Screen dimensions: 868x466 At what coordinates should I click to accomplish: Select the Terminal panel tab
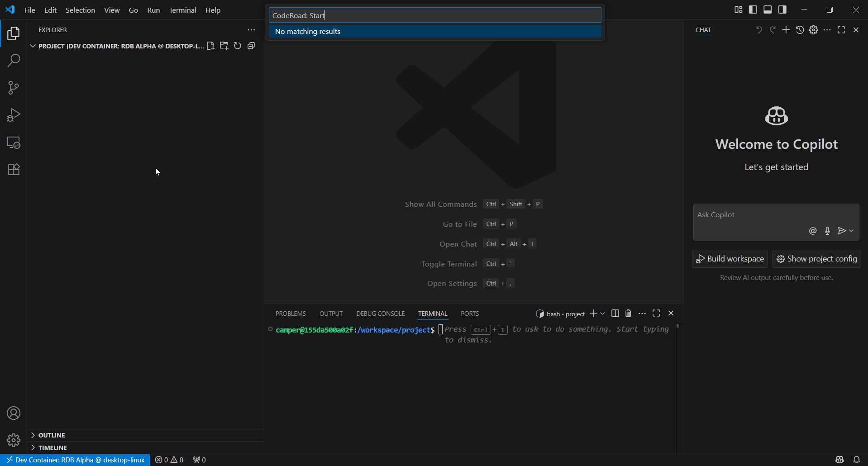coord(433,314)
